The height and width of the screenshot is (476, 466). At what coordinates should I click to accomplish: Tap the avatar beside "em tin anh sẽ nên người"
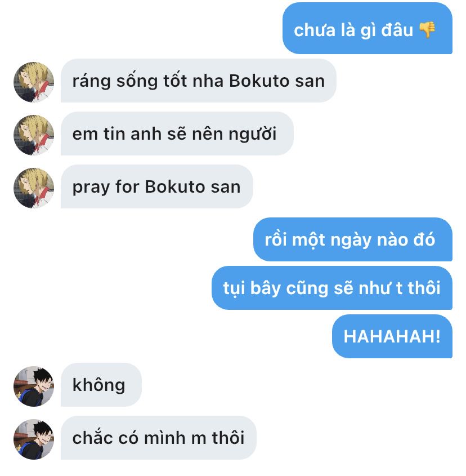click(34, 135)
